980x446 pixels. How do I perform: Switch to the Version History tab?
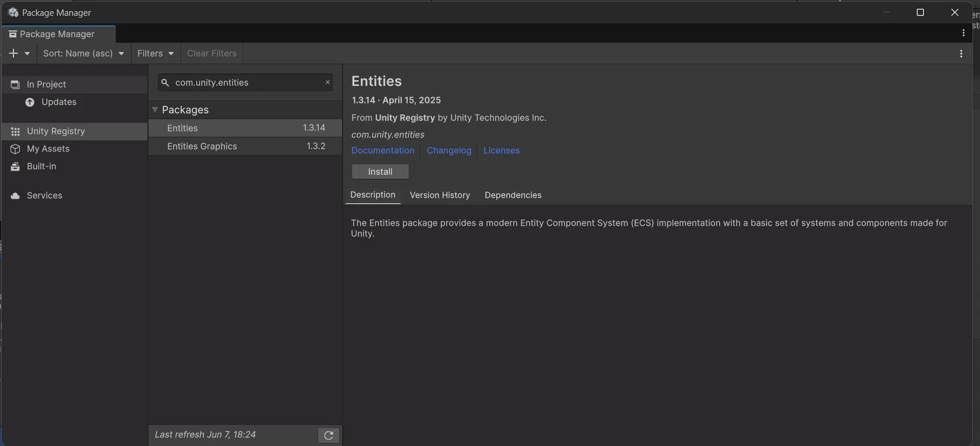pos(440,195)
